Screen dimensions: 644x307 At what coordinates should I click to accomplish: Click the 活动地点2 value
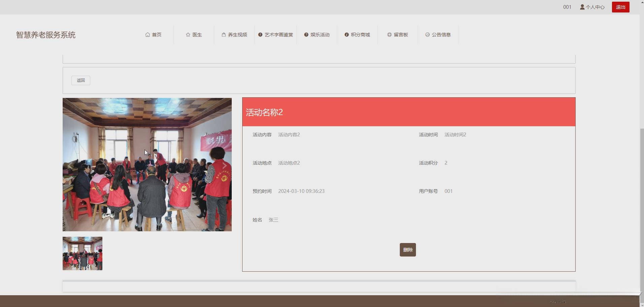(289, 163)
